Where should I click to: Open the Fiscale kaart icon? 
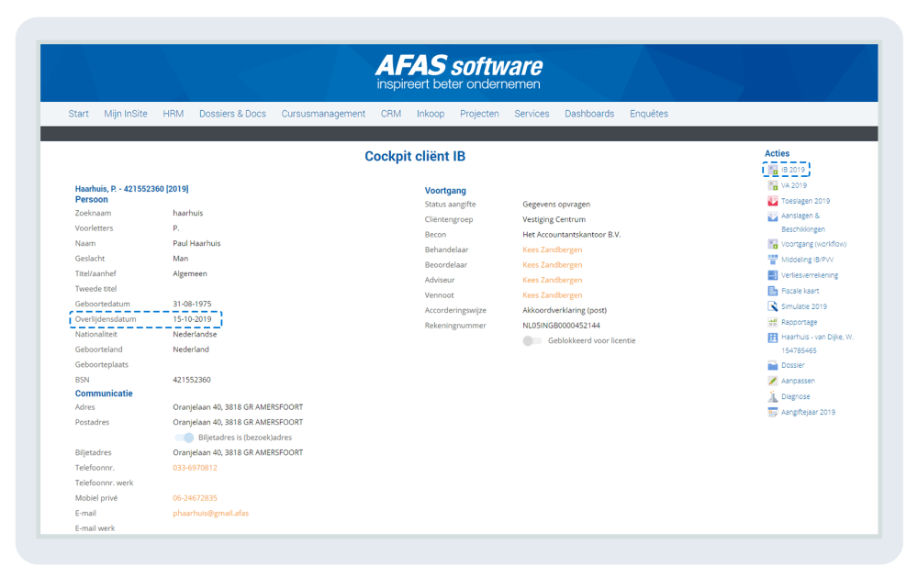pos(773,291)
